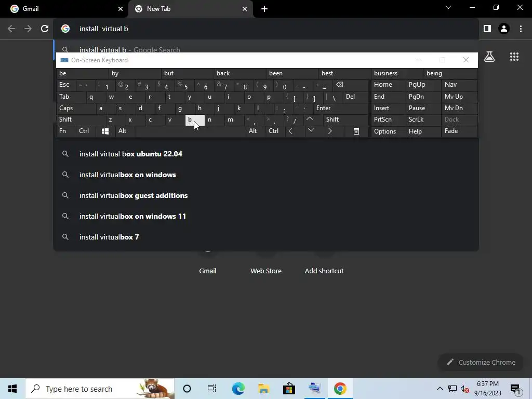Viewport: 532px width, 399px height.
Task: Open the muted volume icon in system tray
Action: (465, 389)
